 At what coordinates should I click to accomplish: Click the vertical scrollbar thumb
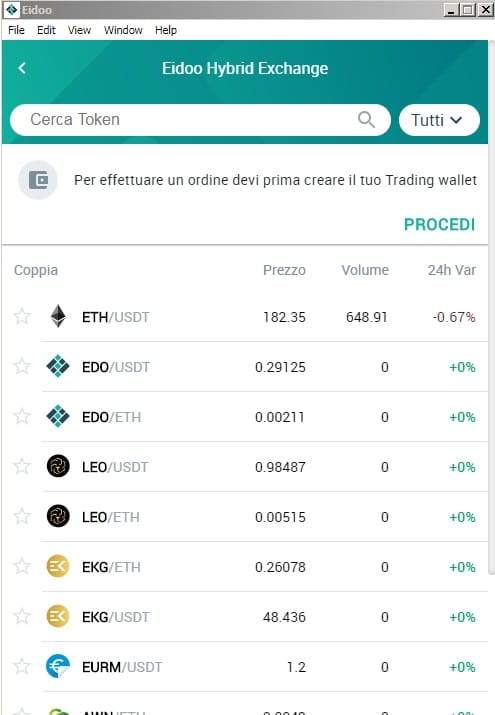tap(491, 308)
